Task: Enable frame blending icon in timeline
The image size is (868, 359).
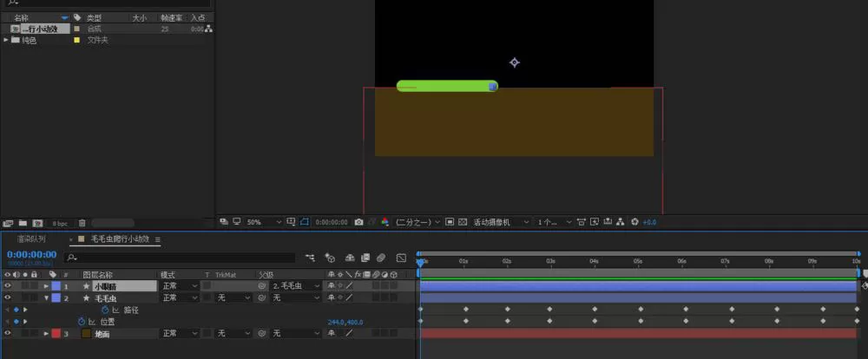Action: [365, 258]
